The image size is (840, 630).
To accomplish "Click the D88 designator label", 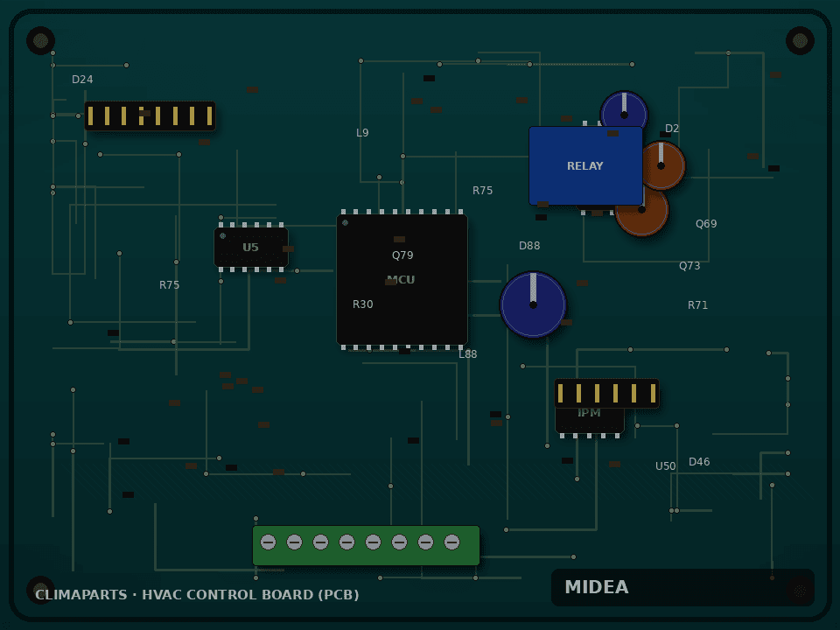I will [529, 246].
